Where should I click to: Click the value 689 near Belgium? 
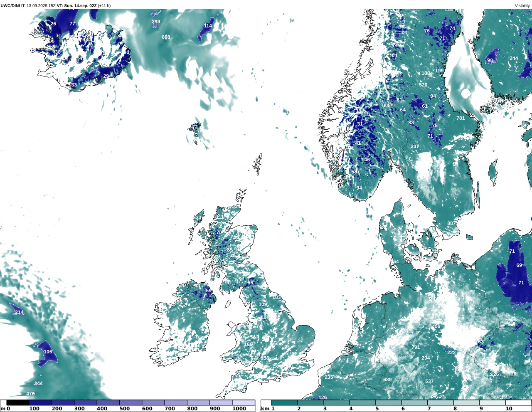pos(387,380)
